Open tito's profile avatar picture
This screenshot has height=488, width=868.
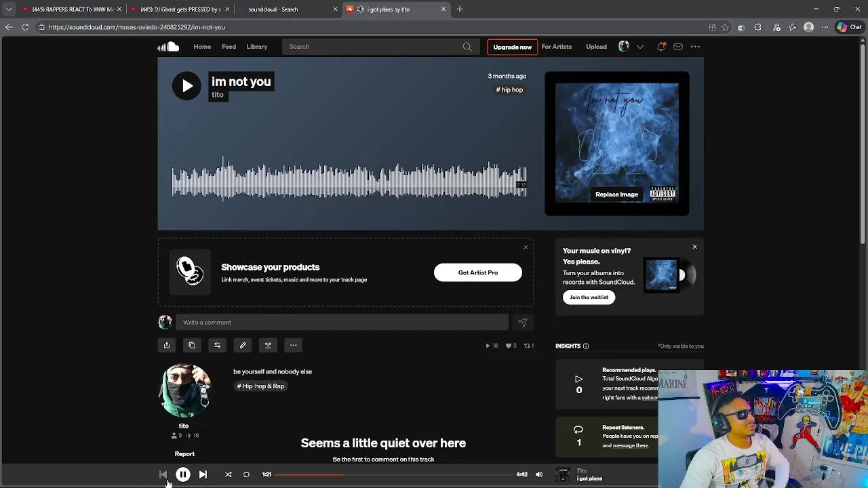point(184,391)
